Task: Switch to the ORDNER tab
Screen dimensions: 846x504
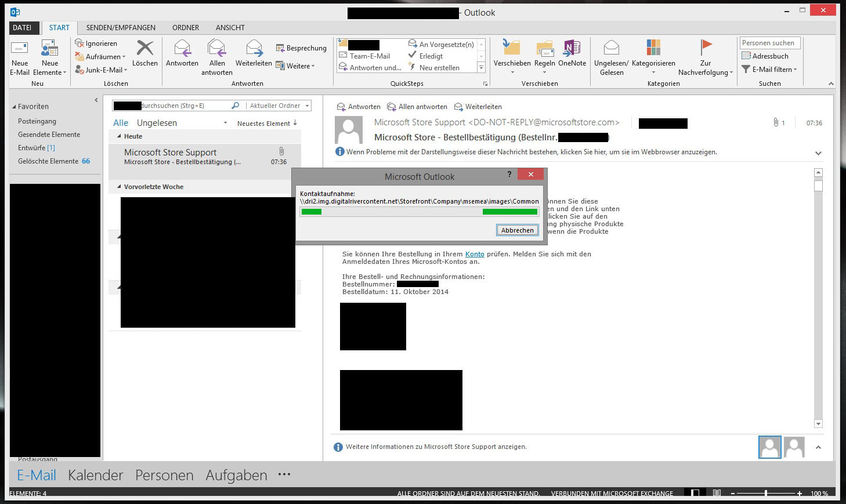Action: 186,28
